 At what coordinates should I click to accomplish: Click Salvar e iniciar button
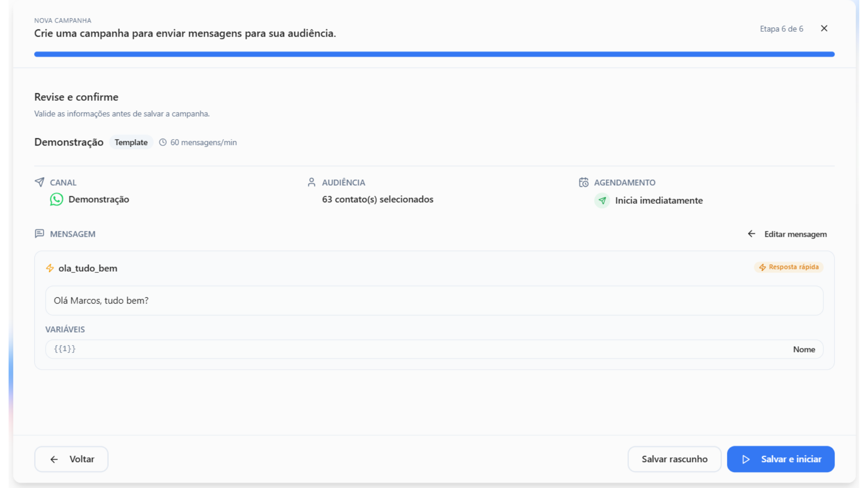[781, 459]
